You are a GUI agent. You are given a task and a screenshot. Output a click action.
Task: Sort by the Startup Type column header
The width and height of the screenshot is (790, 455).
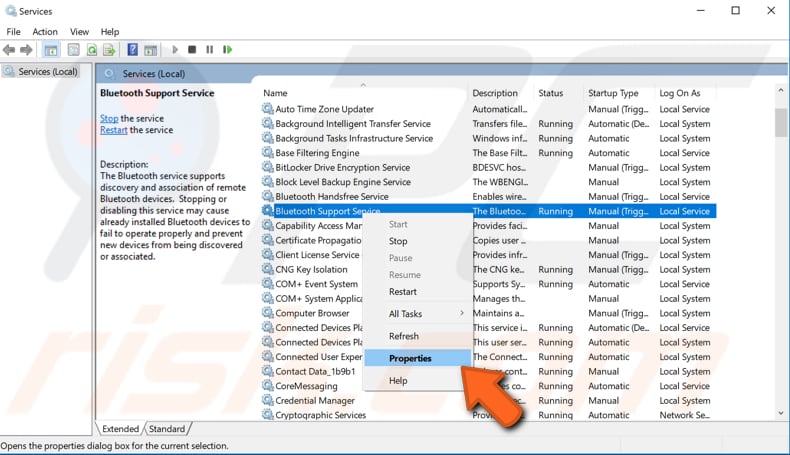[x=613, y=93]
